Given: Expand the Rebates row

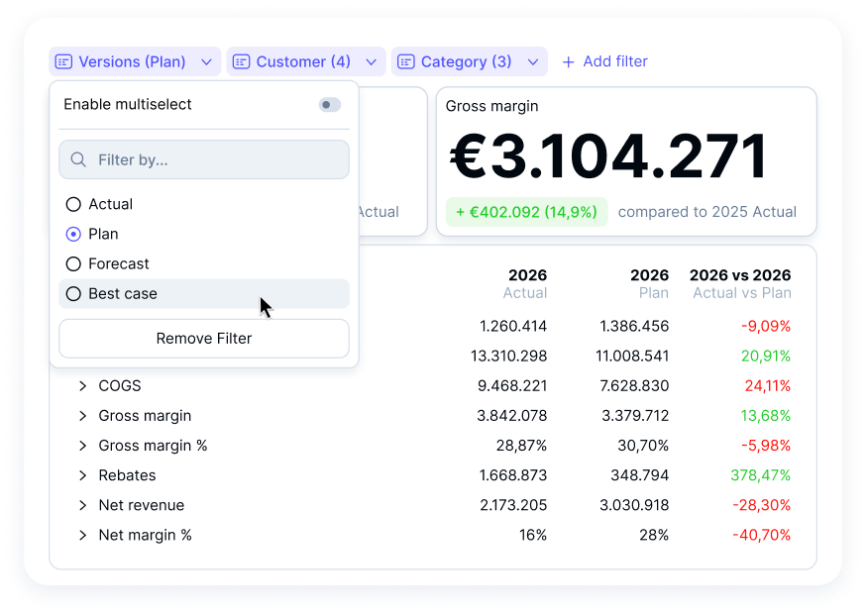Looking at the screenshot, I should click(x=83, y=475).
